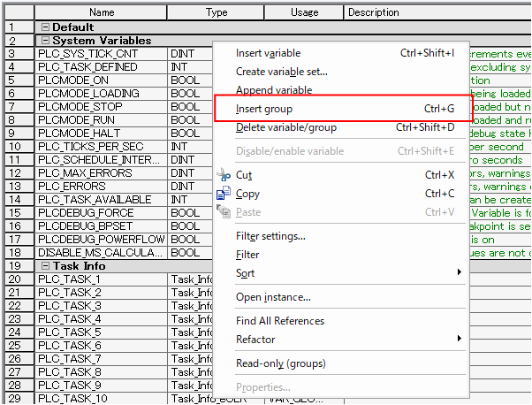This screenshot has width=532, height=405.
Task: Click the Copy icon in context menu
Action: pyautogui.click(x=224, y=194)
